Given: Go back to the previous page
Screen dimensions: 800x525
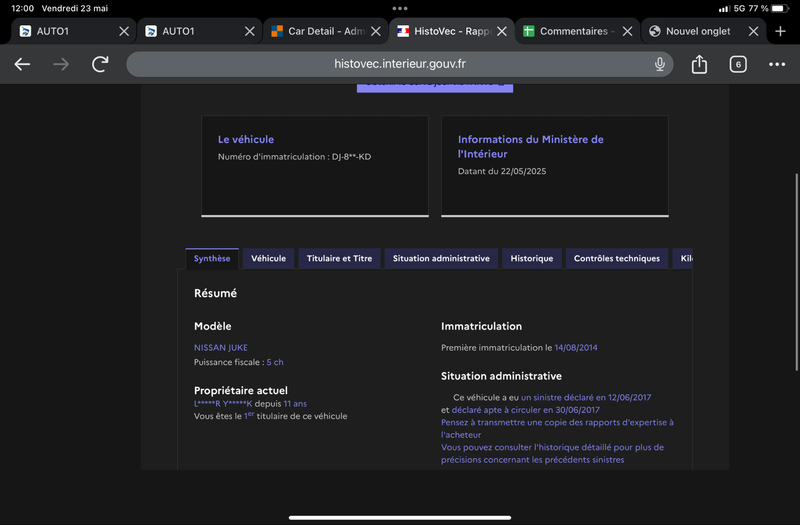Looking at the screenshot, I should pos(22,64).
